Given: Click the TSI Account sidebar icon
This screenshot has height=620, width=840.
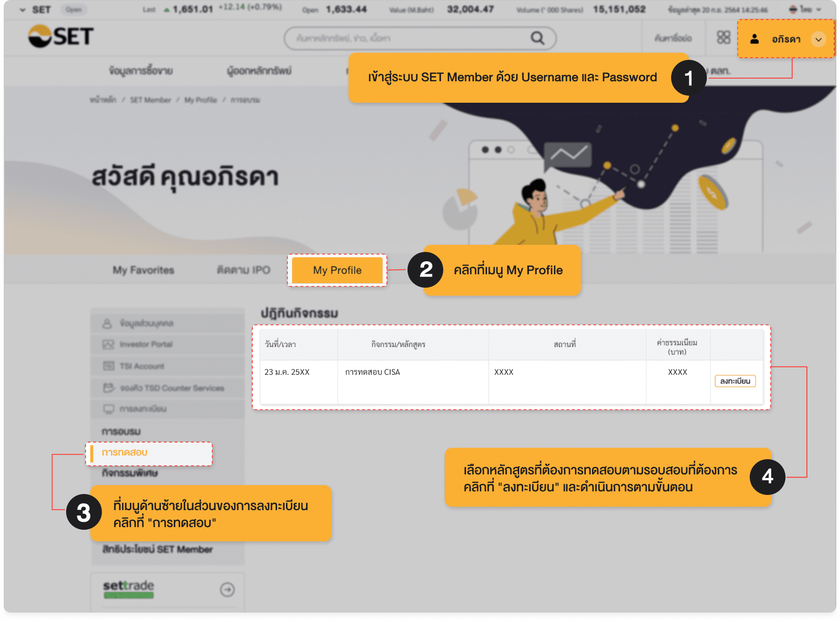Looking at the screenshot, I should 109,366.
